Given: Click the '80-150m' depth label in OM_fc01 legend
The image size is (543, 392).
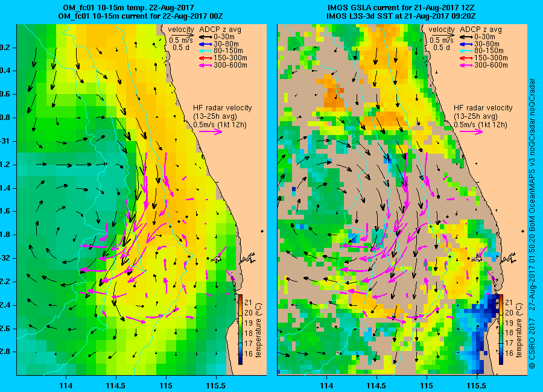Looking at the screenshot, I should (228, 51).
